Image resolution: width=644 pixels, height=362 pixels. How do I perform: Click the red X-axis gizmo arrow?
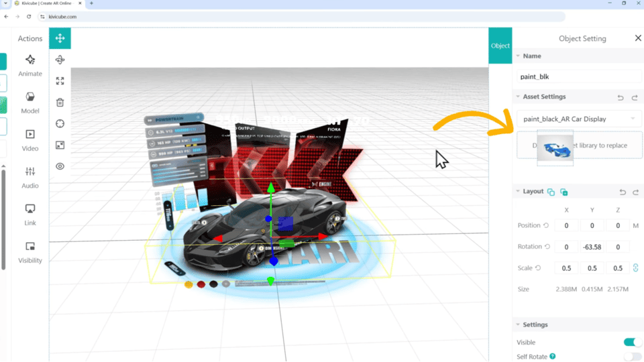(x=323, y=237)
